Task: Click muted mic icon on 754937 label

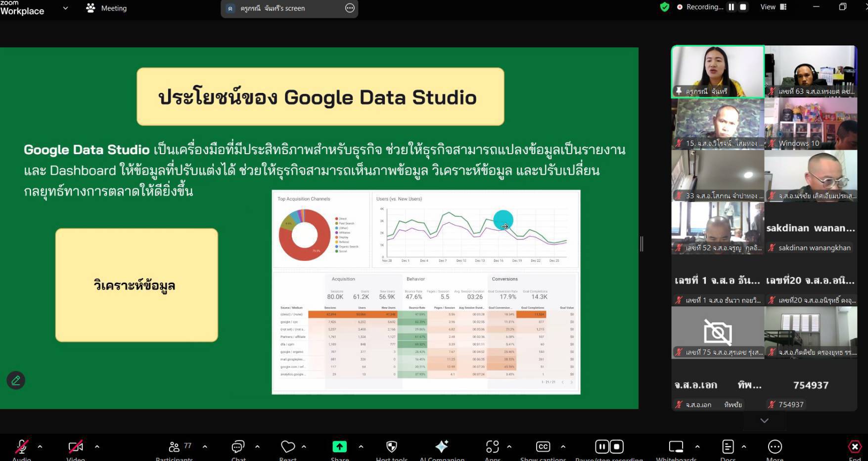Action: point(772,404)
